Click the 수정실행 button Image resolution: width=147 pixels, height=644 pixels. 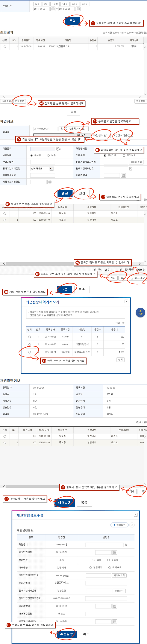(x=67, y=634)
